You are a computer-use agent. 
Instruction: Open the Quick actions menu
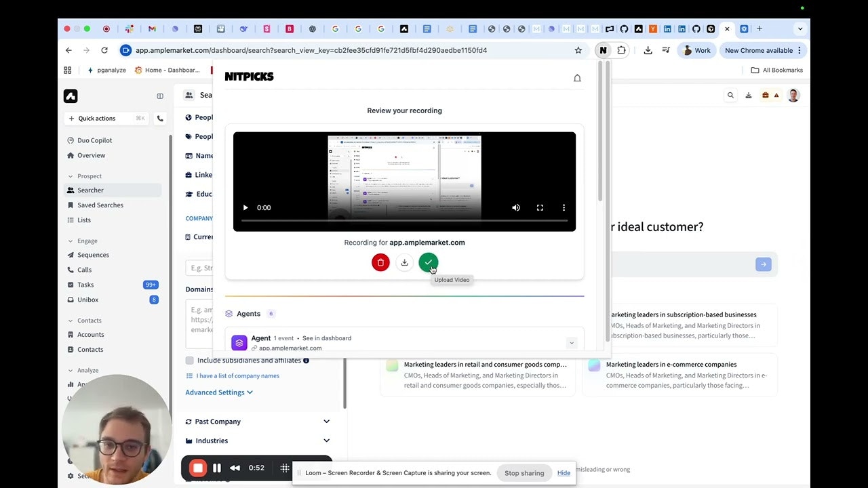tap(107, 118)
